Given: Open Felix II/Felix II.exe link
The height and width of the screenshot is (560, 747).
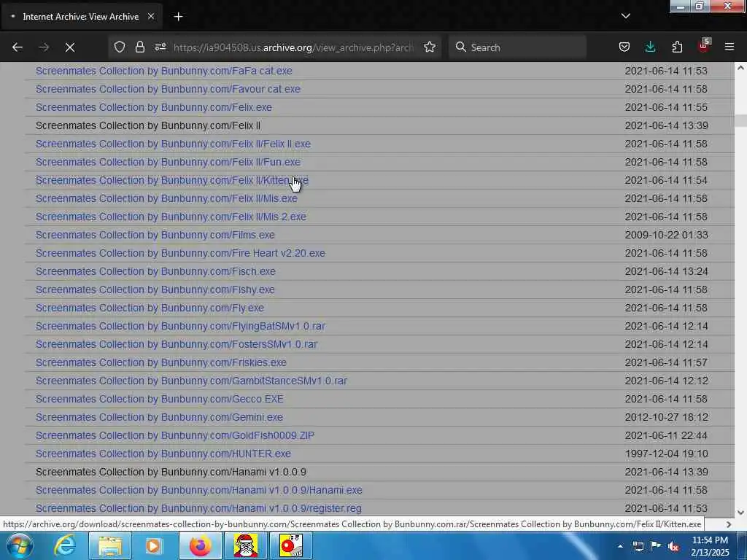Looking at the screenshot, I should pyautogui.click(x=173, y=144).
